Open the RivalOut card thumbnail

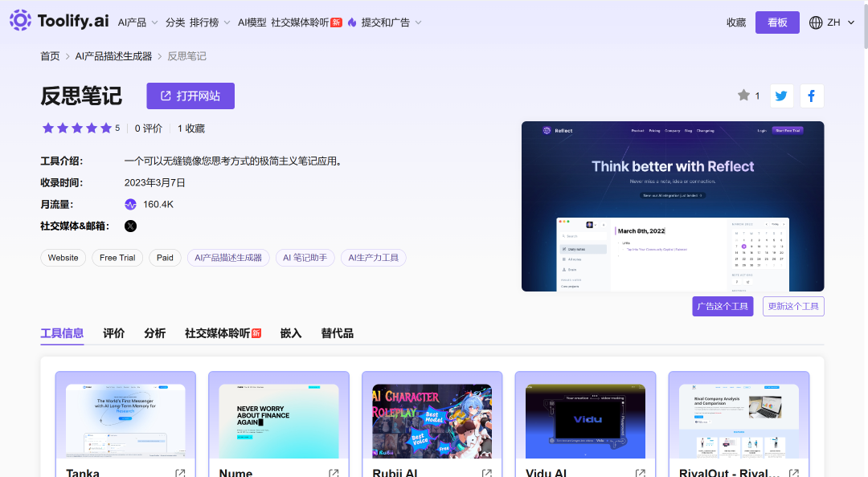pos(739,421)
